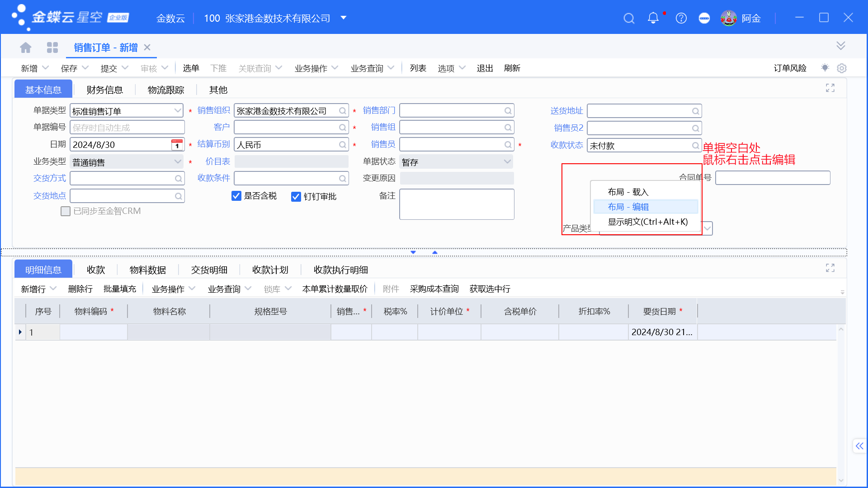Click lookup magnifier in 送货地址 field
This screenshot has height=488, width=868.
tap(696, 111)
